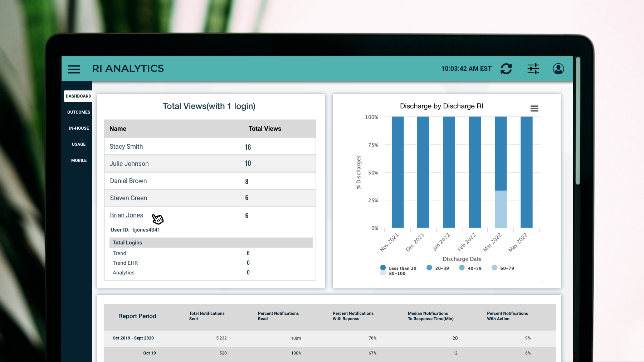Click the May 2022 discharge bar
The image size is (644, 362).
526,172
